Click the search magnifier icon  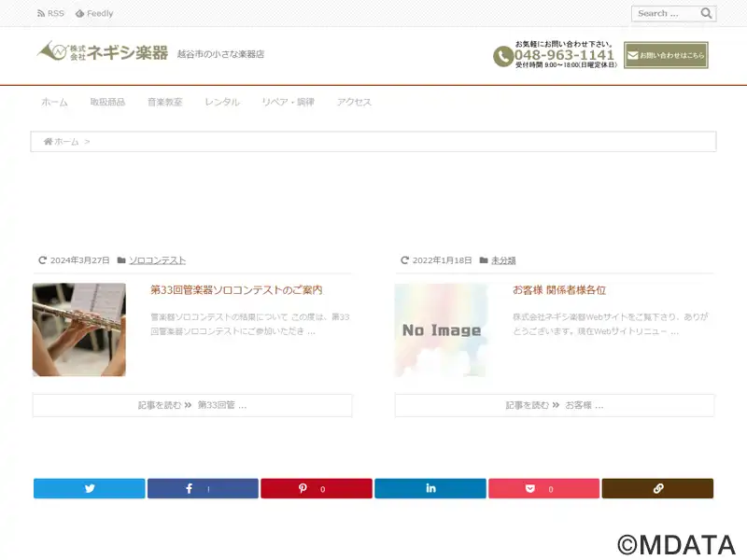point(707,13)
